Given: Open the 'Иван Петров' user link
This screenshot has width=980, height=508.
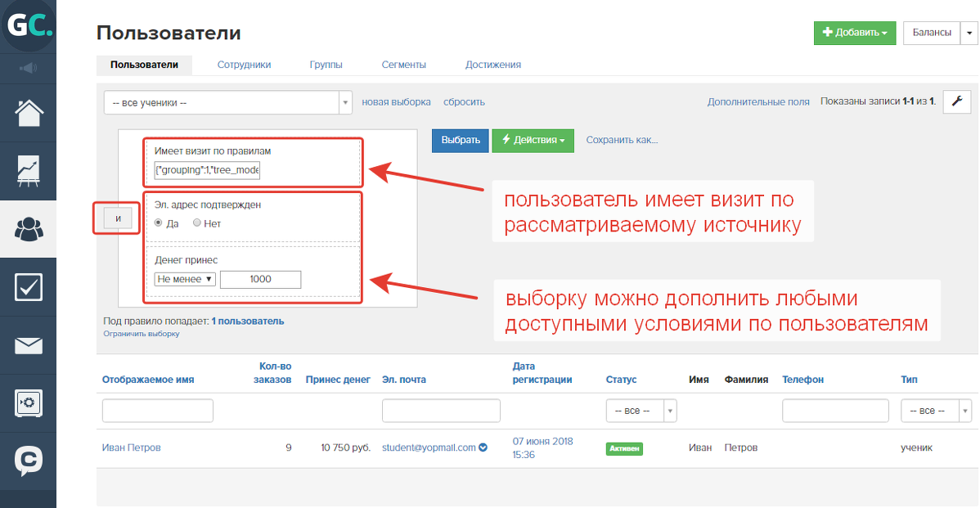Looking at the screenshot, I should click(x=131, y=447).
